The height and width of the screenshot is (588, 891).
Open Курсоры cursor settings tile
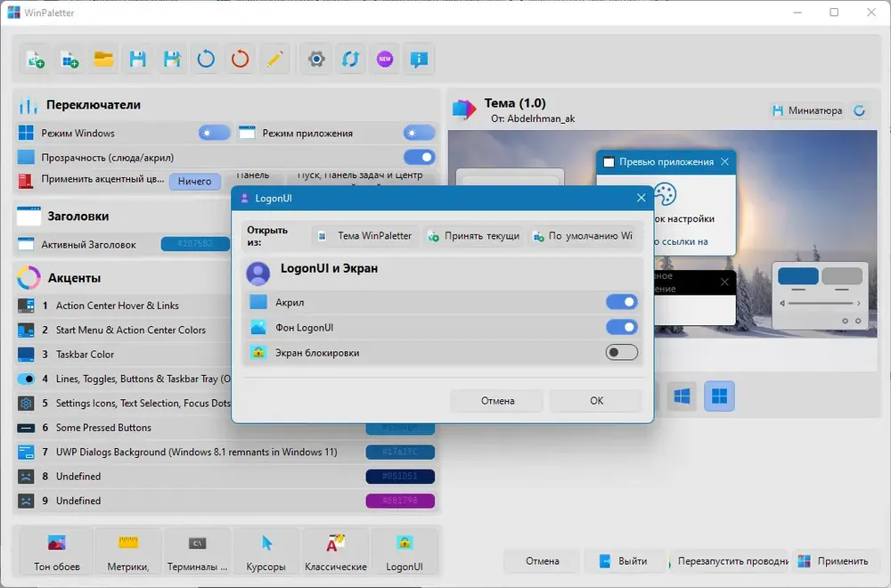click(266, 551)
